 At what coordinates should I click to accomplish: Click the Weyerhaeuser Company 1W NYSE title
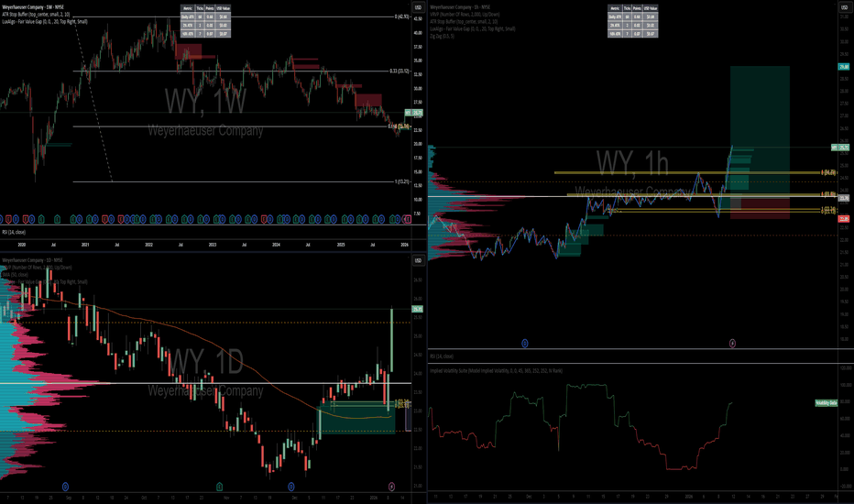tap(33, 7)
